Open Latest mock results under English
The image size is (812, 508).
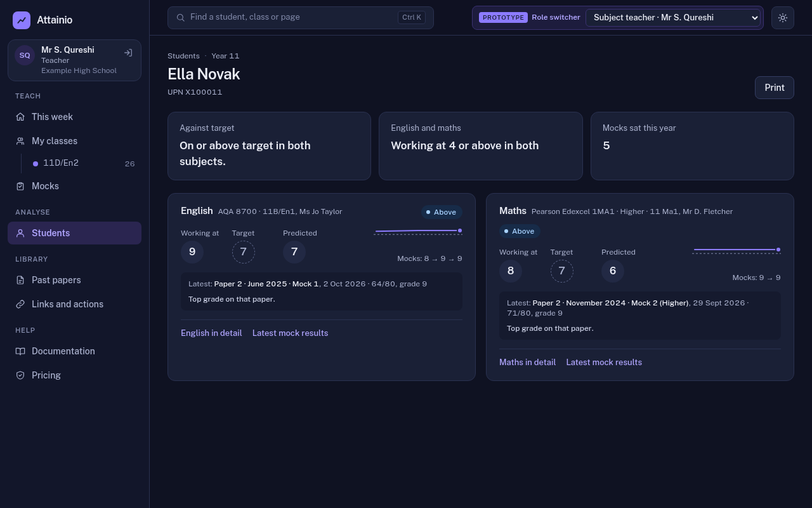click(290, 333)
